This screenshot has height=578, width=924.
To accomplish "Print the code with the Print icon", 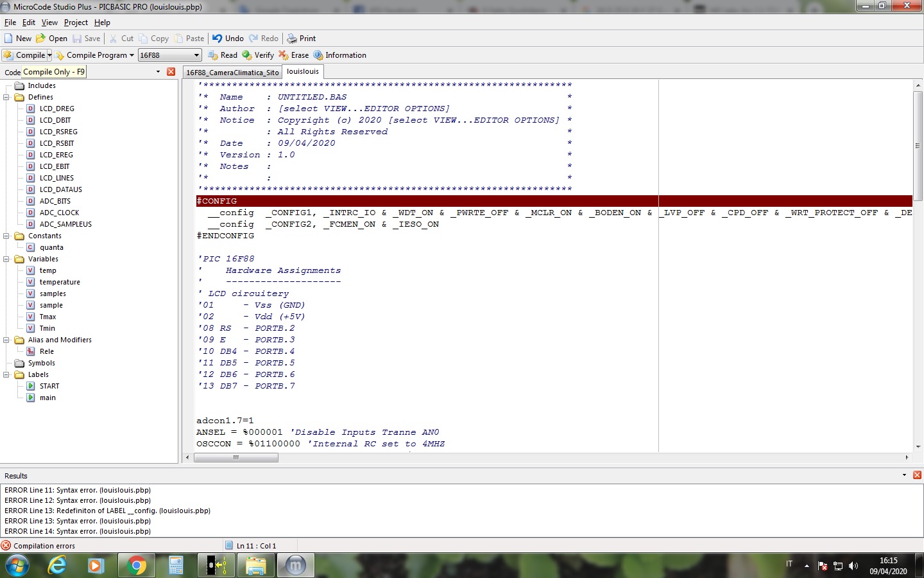I will [292, 39].
